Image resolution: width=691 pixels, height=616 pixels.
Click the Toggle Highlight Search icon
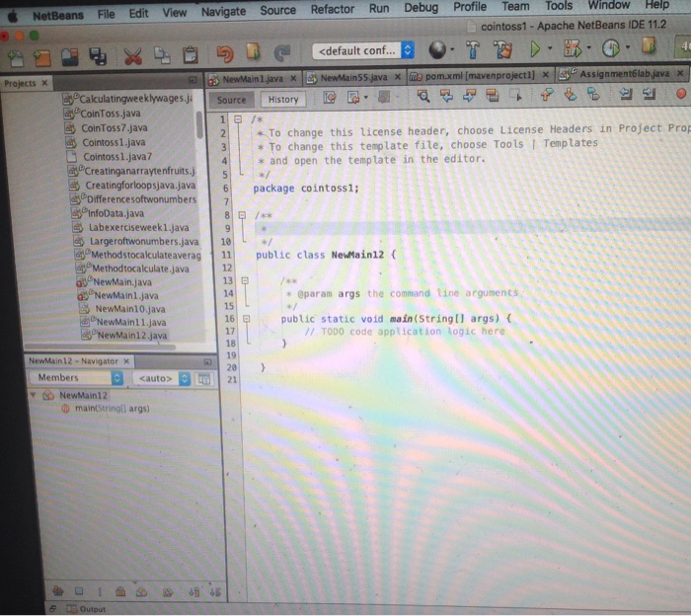coord(492,95)
